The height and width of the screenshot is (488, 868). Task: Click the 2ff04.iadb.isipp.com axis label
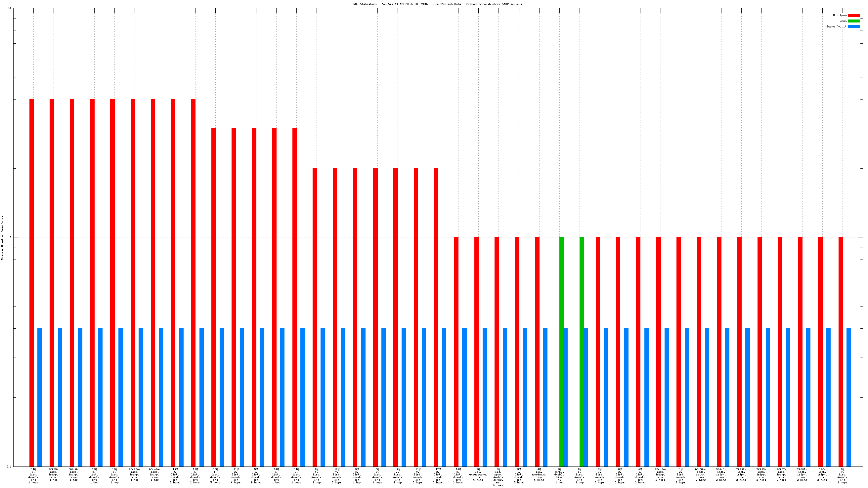(x=741, y=474)
